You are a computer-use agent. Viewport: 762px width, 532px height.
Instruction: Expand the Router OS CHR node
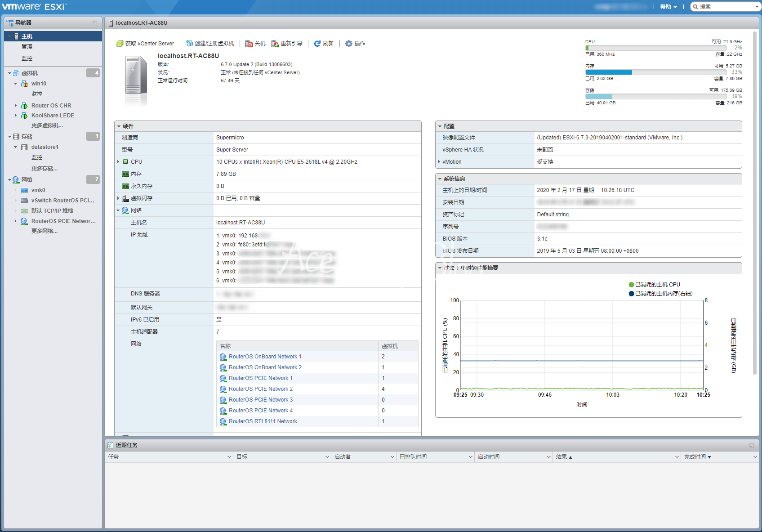(15, 106)
